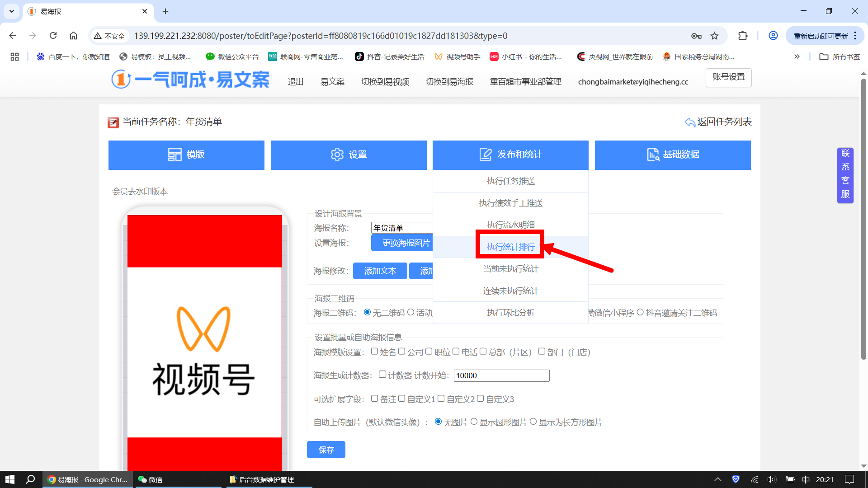Open the 小红书 bookmark
This screenshot has height=488, width=868.
coord(526,56)
